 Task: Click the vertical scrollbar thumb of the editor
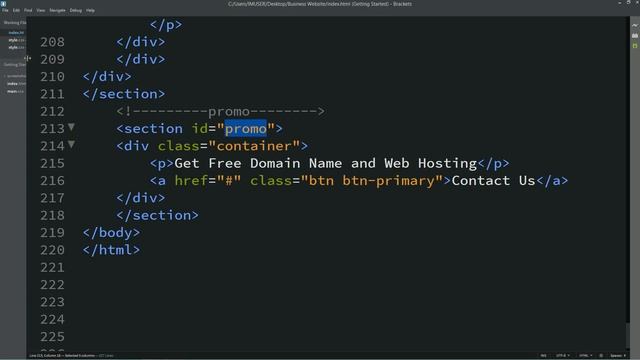(x=628, y=336)
